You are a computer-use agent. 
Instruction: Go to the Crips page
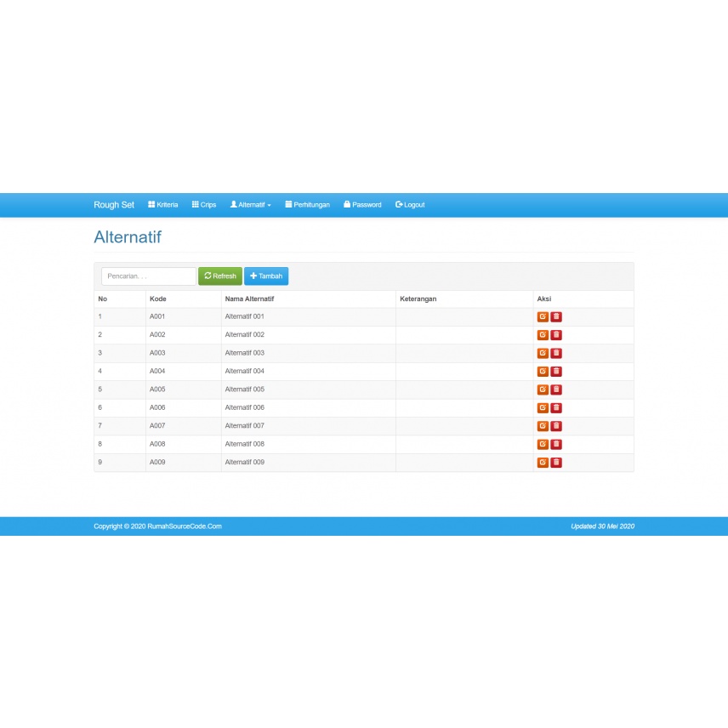click(204, 205)
